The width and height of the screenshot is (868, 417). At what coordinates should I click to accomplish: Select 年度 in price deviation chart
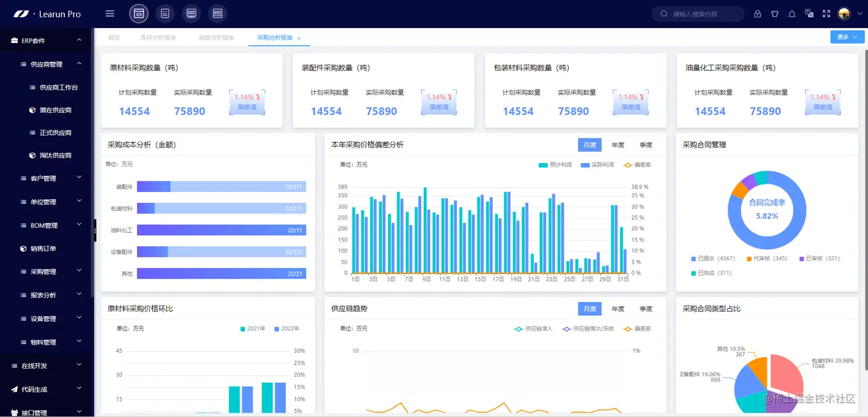tap(618, 145)
